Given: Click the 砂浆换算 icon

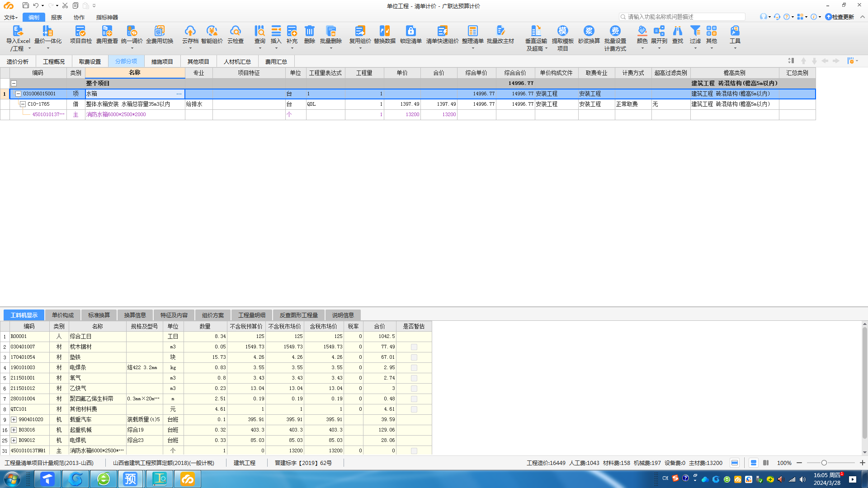Looking at the screenshot, I should [589, 31].
